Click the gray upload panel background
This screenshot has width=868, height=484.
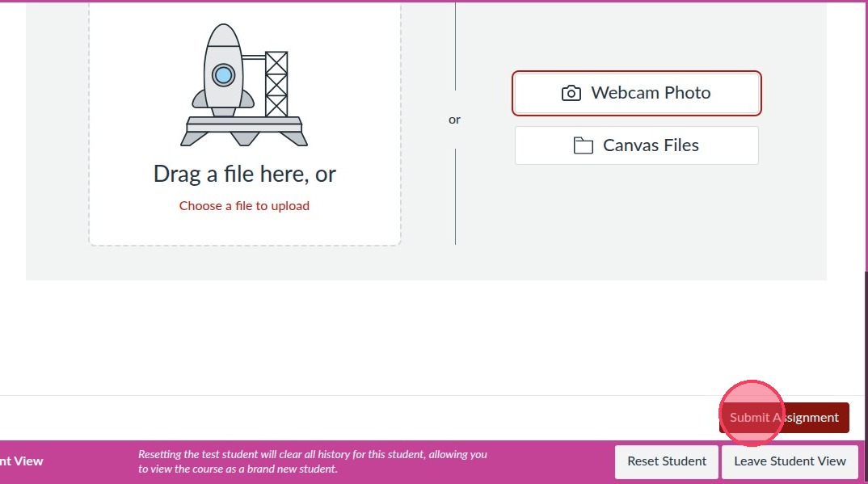click(x=647, y=234)
